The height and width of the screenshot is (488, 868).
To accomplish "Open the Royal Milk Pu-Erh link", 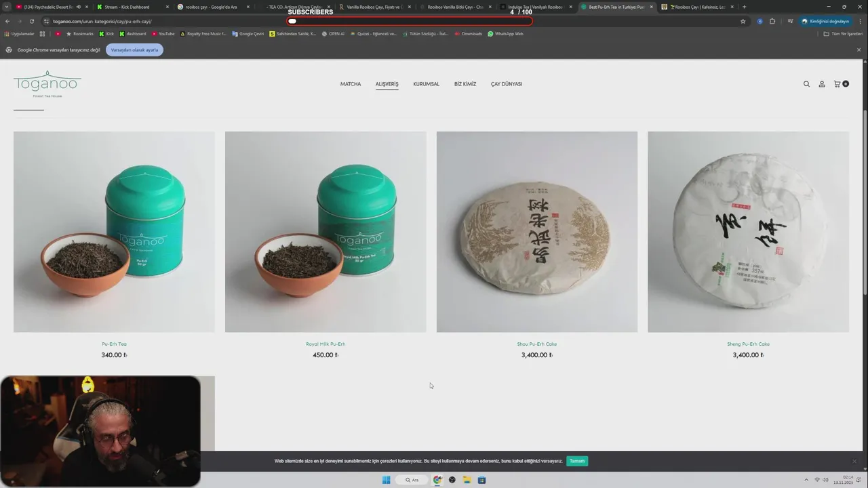I will 325,344.
